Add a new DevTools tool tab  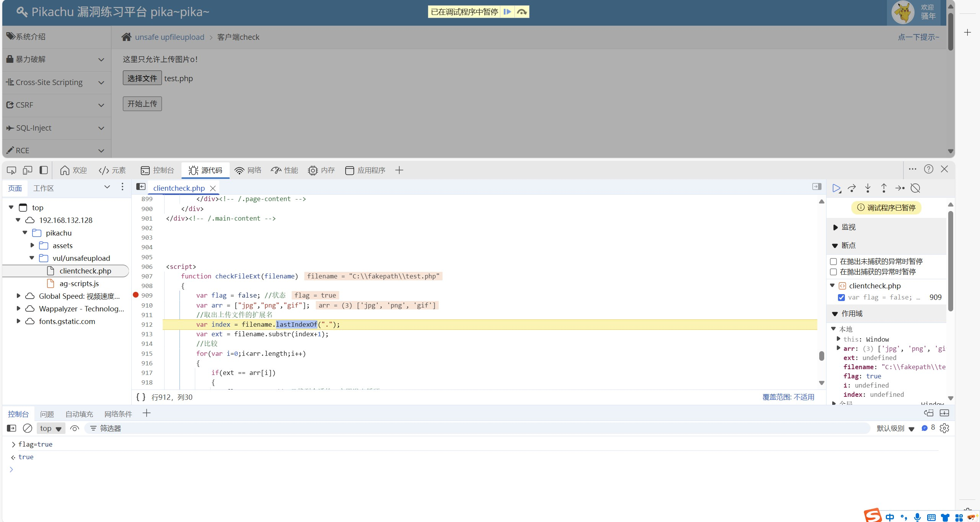[x=399, y=170]
